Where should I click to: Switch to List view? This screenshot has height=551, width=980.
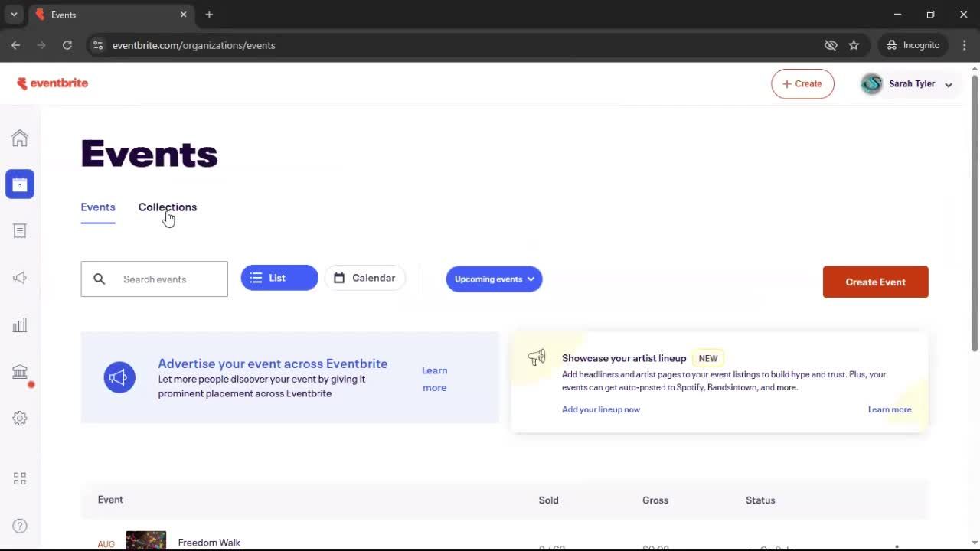pos(279,278)
